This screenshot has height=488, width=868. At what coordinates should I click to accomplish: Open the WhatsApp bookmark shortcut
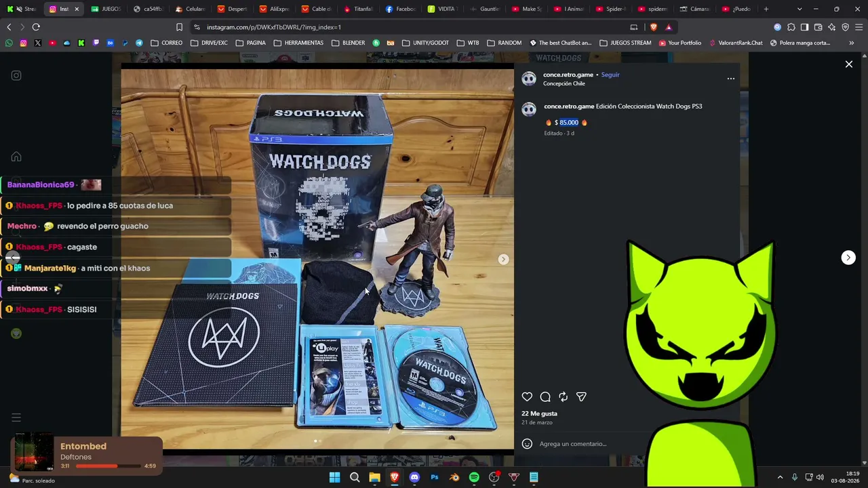pos(9,43)
